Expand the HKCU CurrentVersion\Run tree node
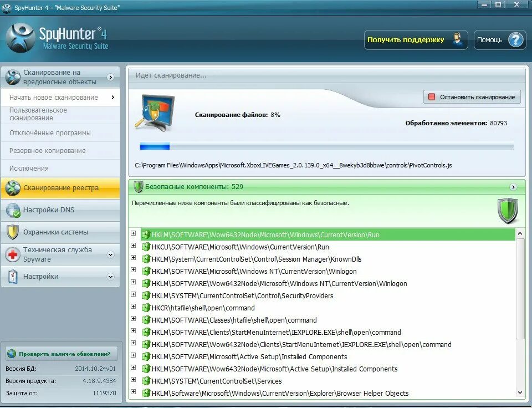 pyautogui.click(x=134, y=246)
